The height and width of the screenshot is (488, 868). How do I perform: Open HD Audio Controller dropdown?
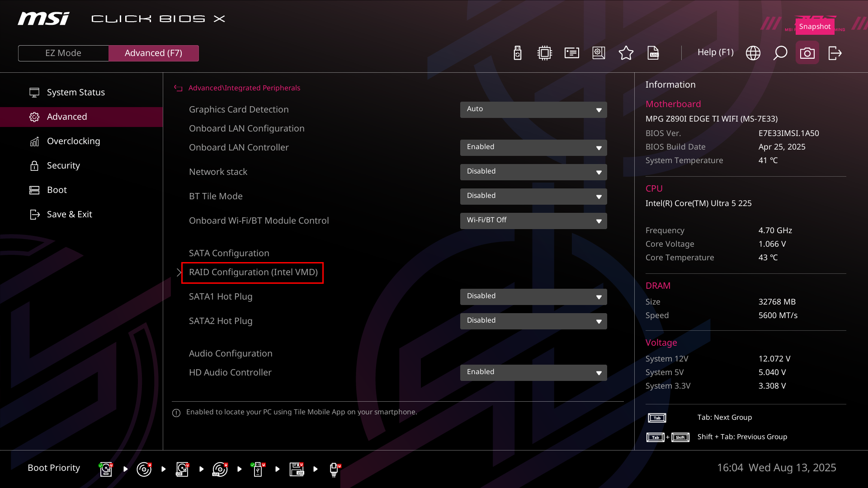(533, 373)
